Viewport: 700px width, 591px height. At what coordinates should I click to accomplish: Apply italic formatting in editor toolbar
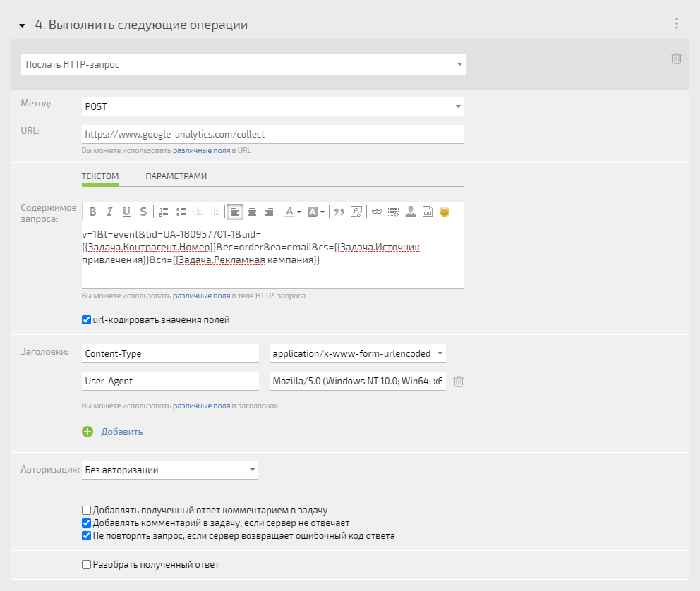click(109, 212)
